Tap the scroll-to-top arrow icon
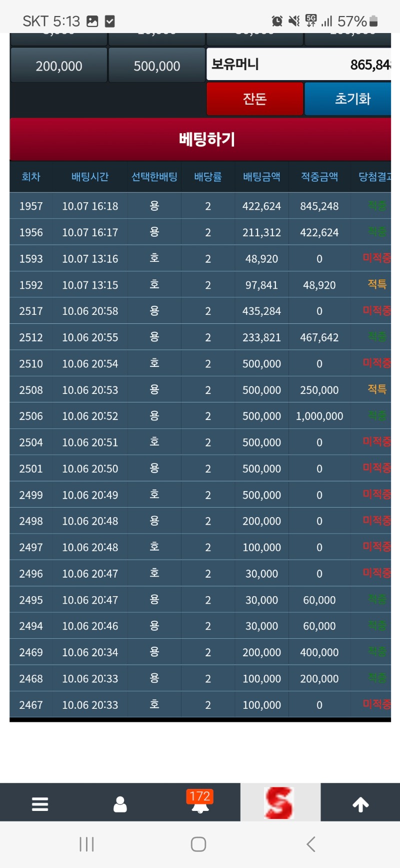 (x=360, y=804)
